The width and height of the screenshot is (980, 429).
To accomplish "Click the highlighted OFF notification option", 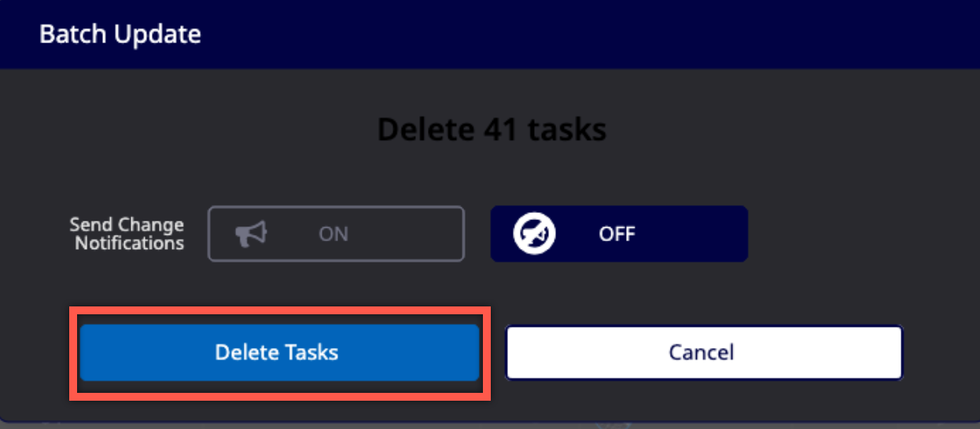I will (619, 233).
